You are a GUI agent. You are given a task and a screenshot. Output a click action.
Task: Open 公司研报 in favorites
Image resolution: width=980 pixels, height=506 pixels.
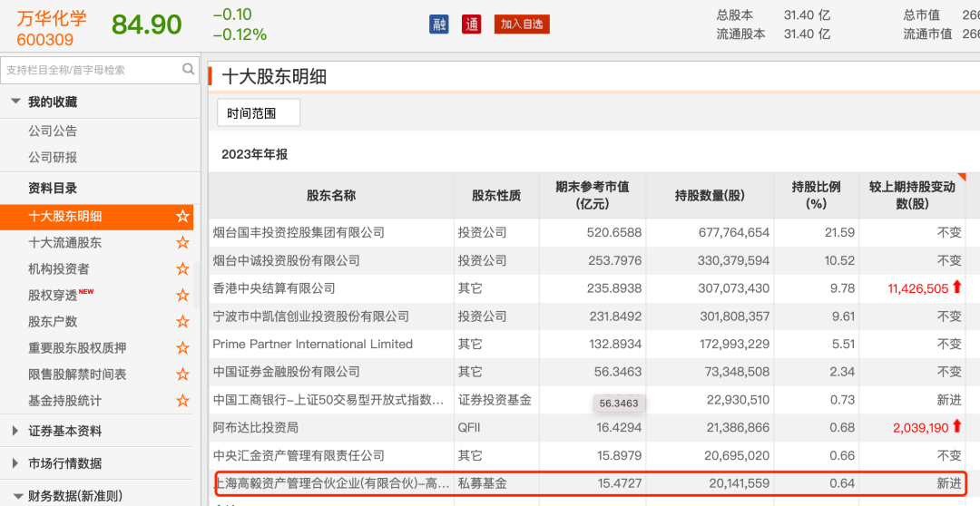pyautogui.click(x=53, y=158)
